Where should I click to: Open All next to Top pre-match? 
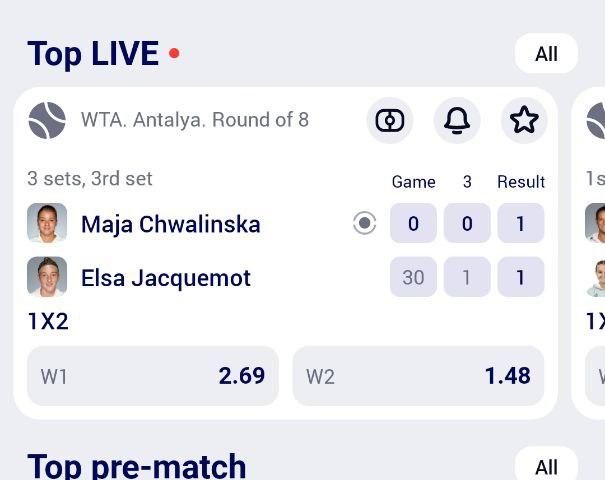pos(546,466)
